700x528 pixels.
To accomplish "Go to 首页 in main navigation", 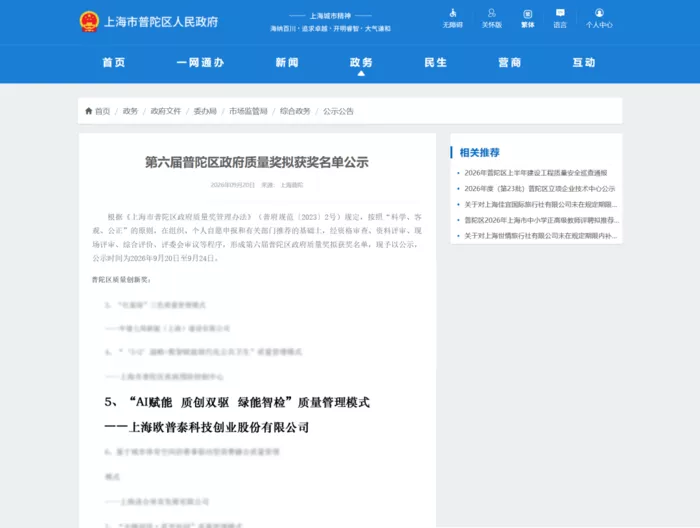I will click(x=114, y=62).
